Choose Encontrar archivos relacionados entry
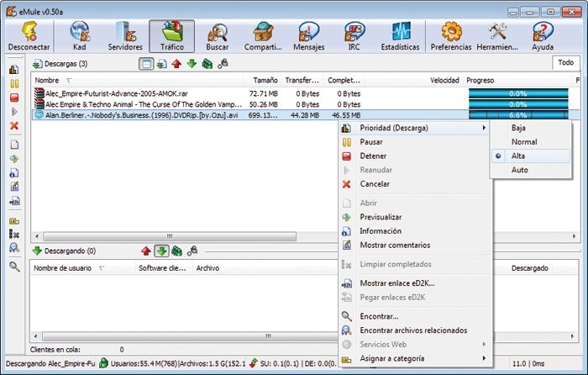The height and width of the screenshot is (375, 588). click(x=415, y=330)
